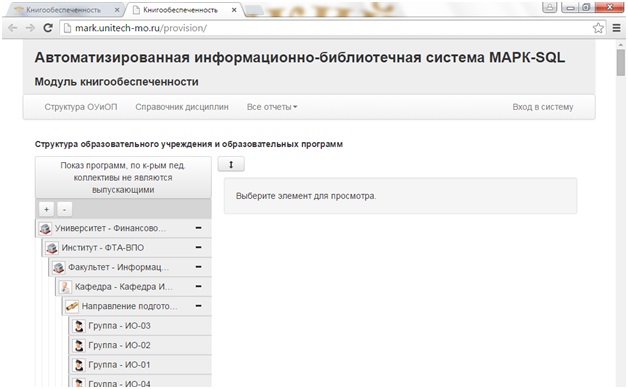Open a new browser tab
Viewport: 628px width, 389px height.
pyautogui.click(x=254, y=10)
